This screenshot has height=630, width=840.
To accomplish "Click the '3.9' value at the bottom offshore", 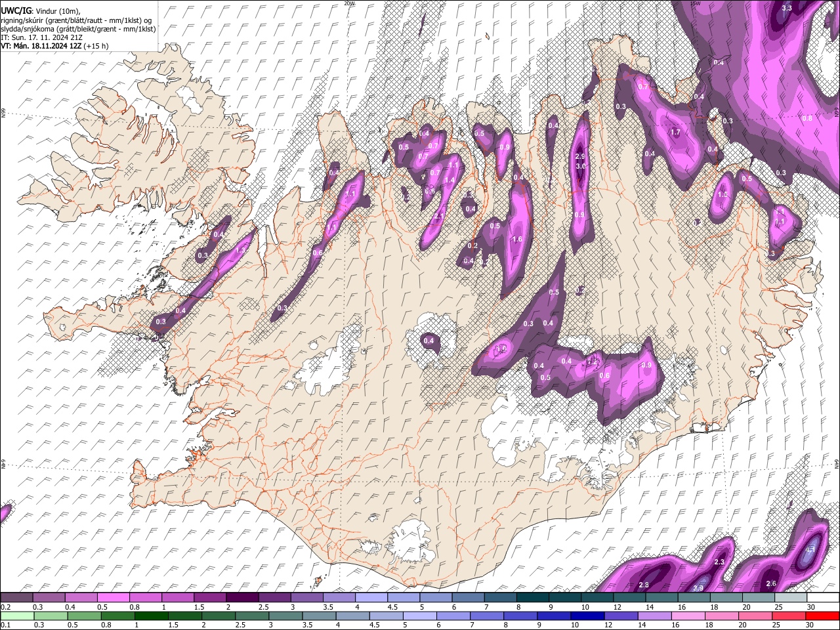I will click(698, 587).
